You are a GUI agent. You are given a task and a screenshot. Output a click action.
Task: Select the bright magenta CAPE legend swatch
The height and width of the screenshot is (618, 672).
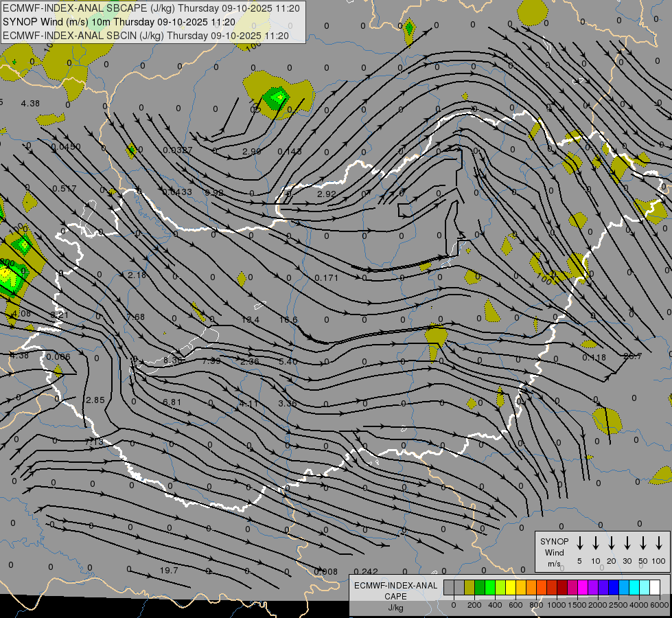583,588
